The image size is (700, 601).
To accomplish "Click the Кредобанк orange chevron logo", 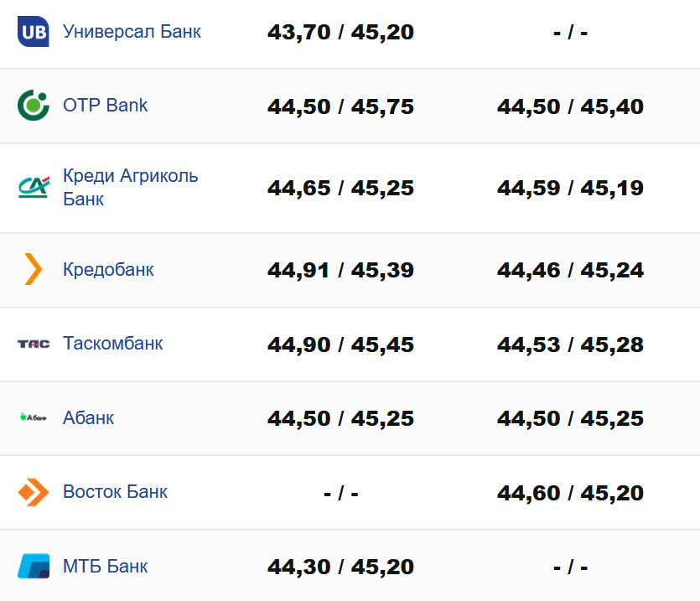I will (34, 270).
